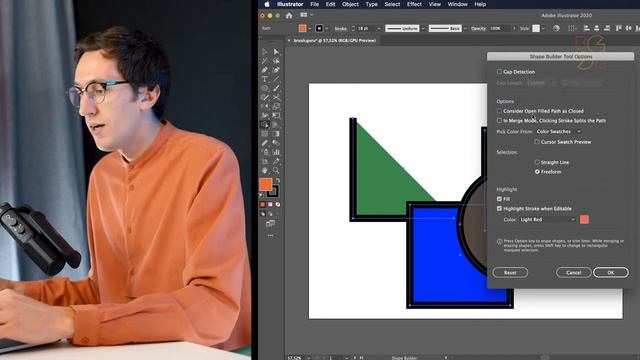
Task: Click the Reset button
Action: [510, 272]
